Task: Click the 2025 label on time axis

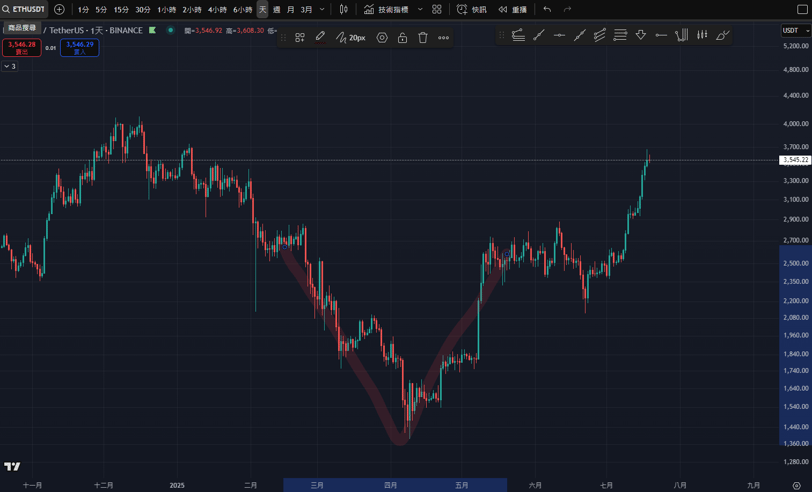Action: 177,485
